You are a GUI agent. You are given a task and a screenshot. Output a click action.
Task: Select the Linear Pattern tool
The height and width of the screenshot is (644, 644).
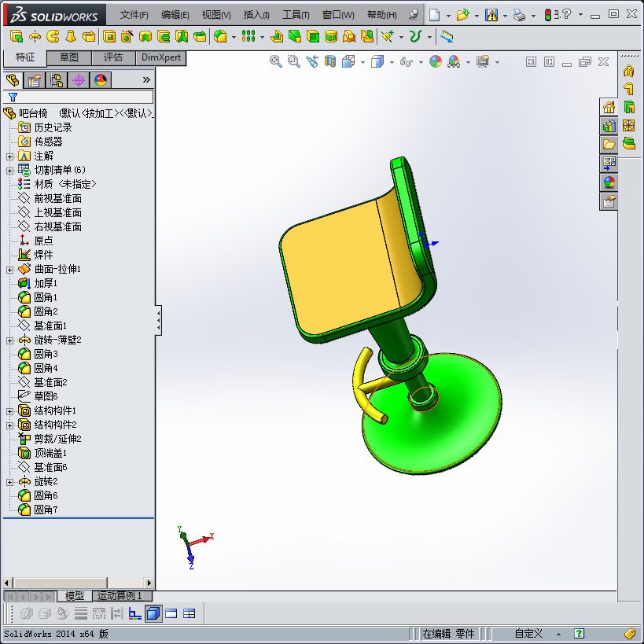248,36
